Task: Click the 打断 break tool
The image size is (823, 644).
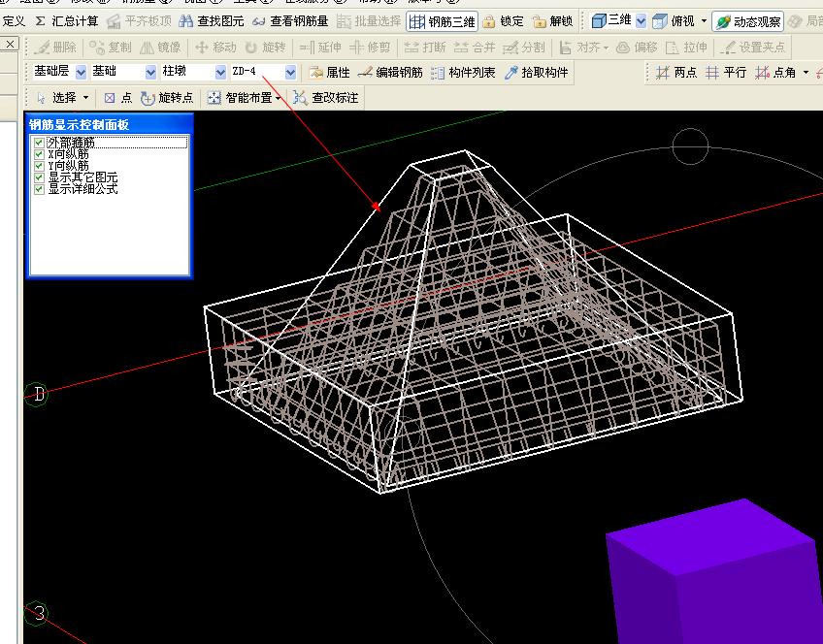Action: [x=425, y=48]
